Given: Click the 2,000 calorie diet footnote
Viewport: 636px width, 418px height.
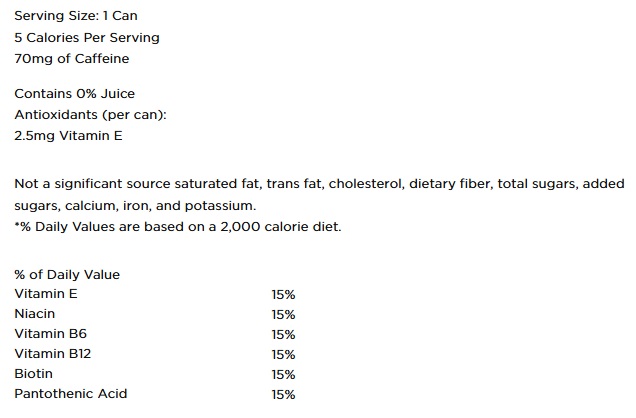Looking at the screenshot, I should [178, 227].
